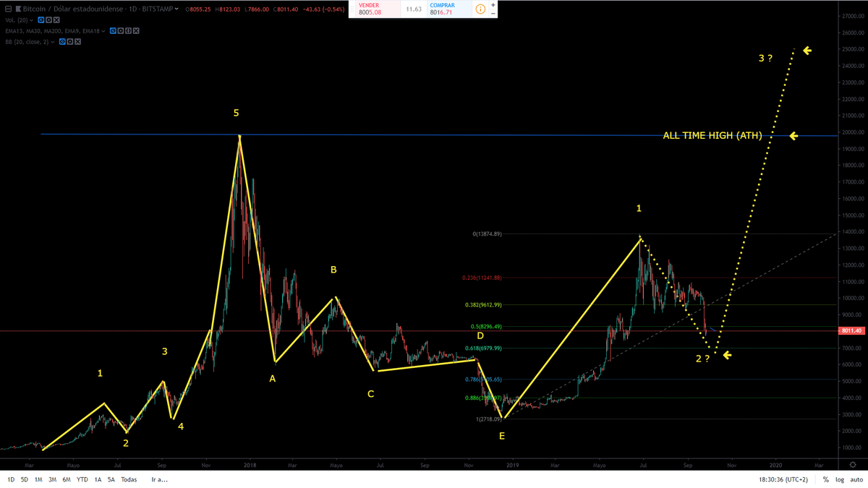Click the 25000.00 price axis label
This screenshot has height=488, width=868.
(854, 50)
